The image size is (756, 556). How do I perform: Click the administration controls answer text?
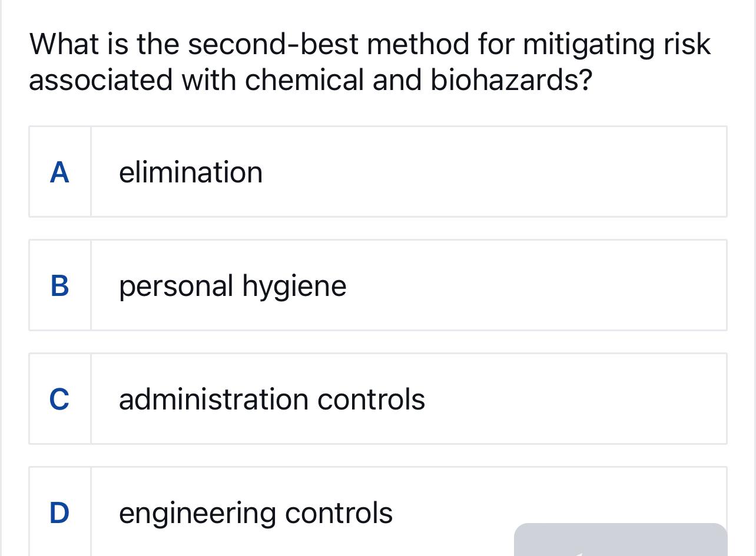pyautogui.click(x=272, y=399)
